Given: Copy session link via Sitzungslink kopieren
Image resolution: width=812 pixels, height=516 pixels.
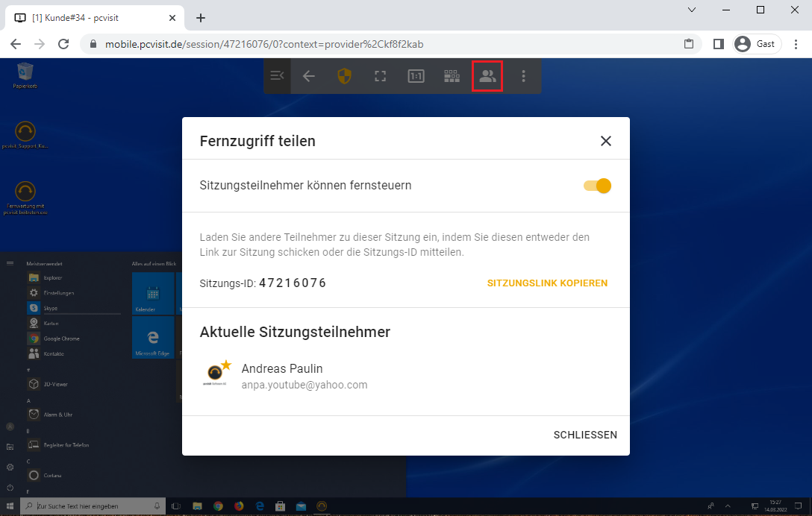Looking at the screenshot, I should pos(547,283).
